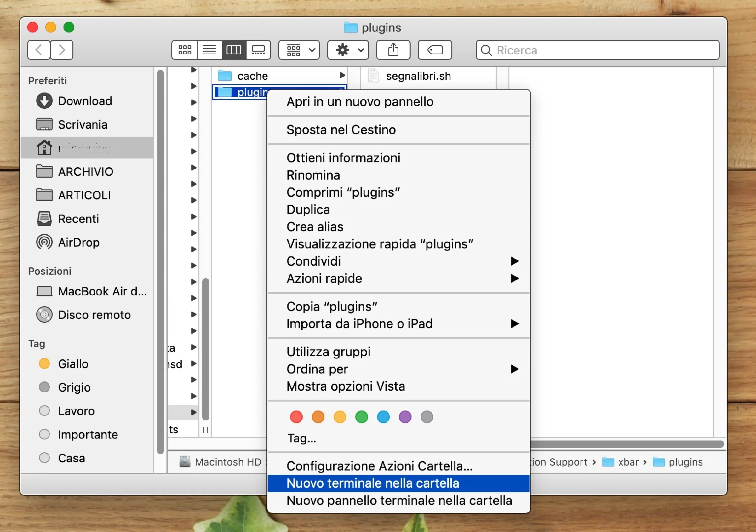Switch to gallery view in the toolbar
Viewport: 756px width, 532px height.
coord(258,50)
